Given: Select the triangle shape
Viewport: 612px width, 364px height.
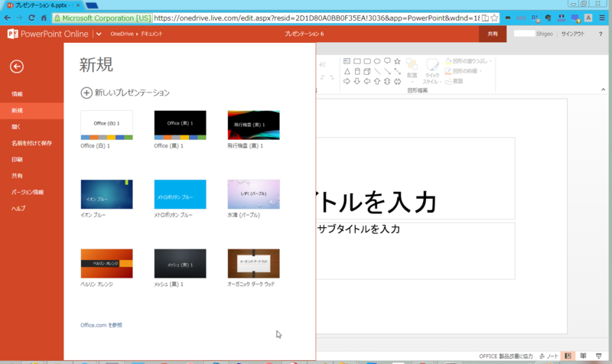Looking at the screenshot, I should tap(347, 71).
